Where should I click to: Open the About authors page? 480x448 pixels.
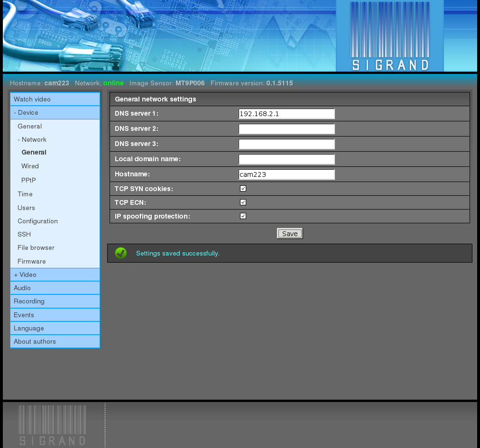pyautogui.click(x=55, y=341)
